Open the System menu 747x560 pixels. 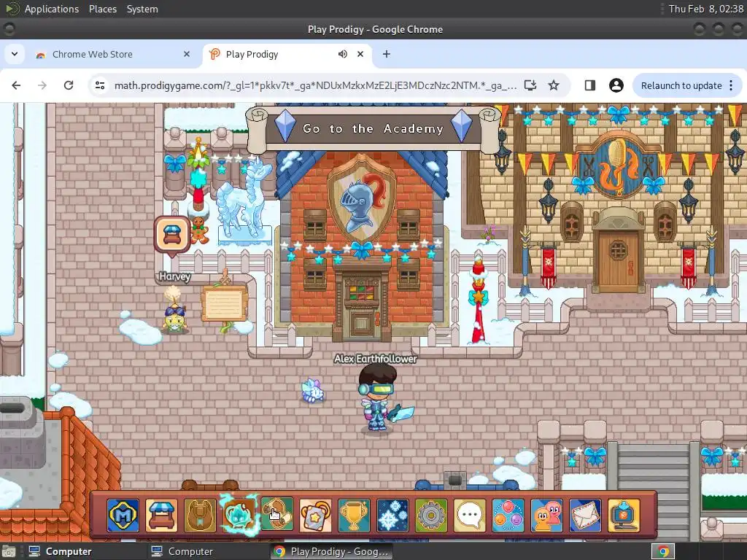click(142, 9)
